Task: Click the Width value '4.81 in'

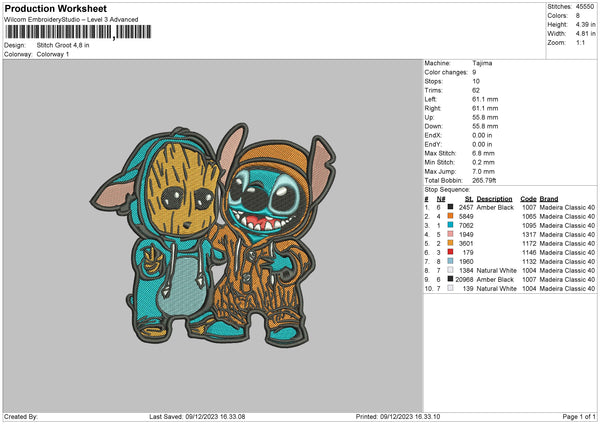Action: pyautogui.click(x=585, y=34)
